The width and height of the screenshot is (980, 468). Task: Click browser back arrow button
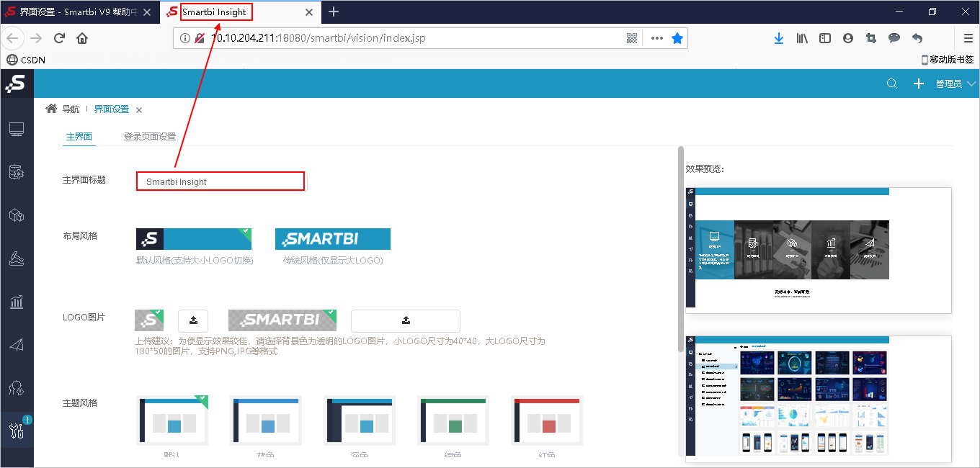pos(13,38)
